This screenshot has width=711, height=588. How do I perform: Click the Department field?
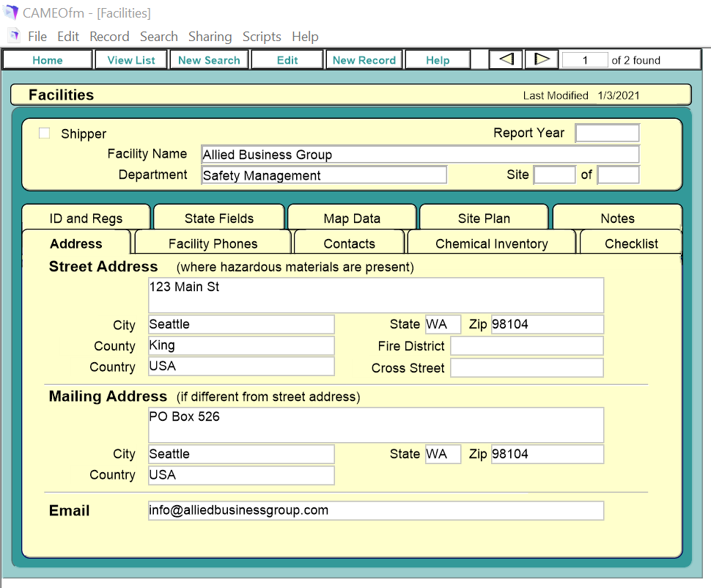pyautogui.click(x=324, y=175)
